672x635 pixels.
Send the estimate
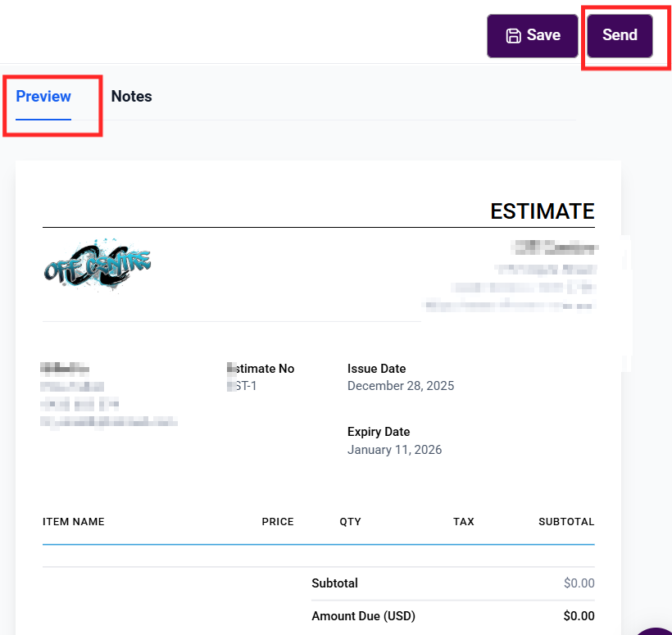pyautogui.click(x=620, y=35)
